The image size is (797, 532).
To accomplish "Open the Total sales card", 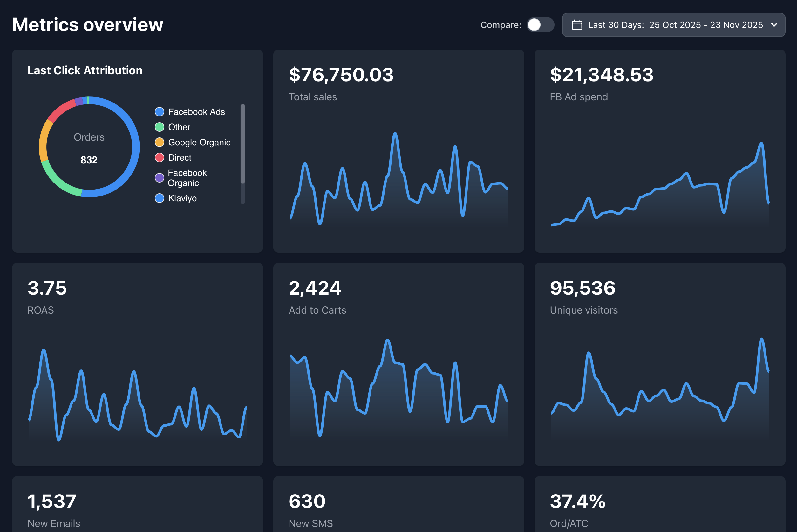I will [x=398, y=151].
